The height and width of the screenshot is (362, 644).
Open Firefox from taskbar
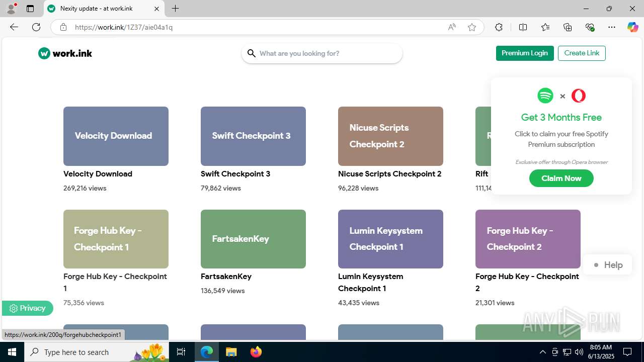tap(256, 352)
